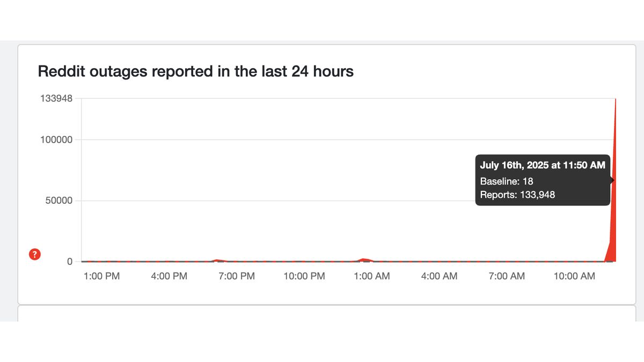Click the '10:00 PM' x-axis label

click(x=304, y=276)
